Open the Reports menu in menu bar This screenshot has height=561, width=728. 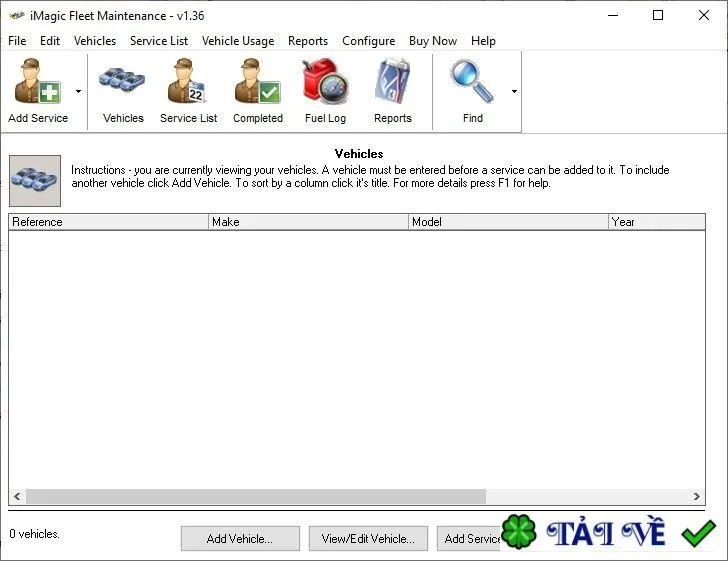click(308, 41)
